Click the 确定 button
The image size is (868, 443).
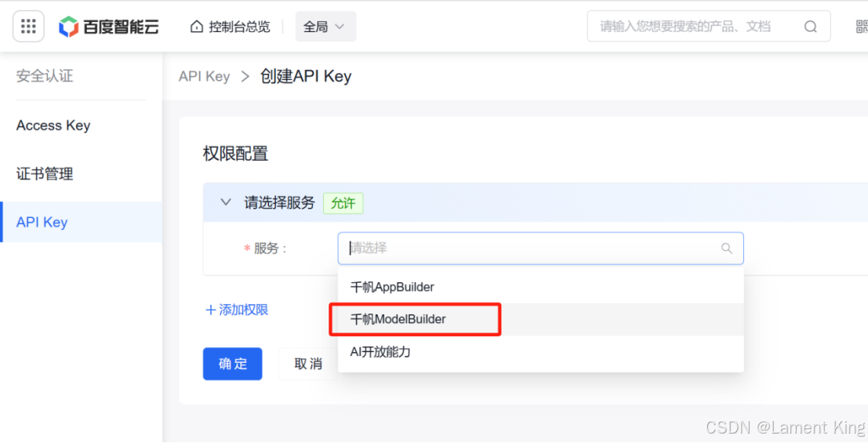[233, 364]
